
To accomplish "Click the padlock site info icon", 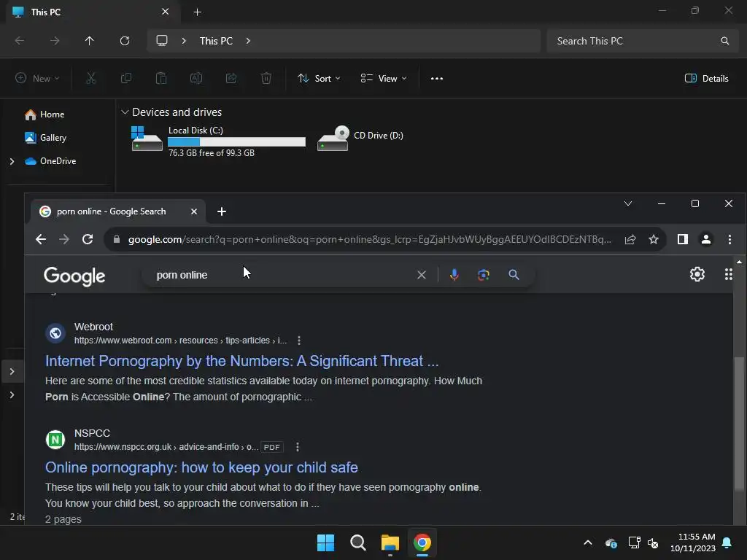I will (x=117, y=239).
